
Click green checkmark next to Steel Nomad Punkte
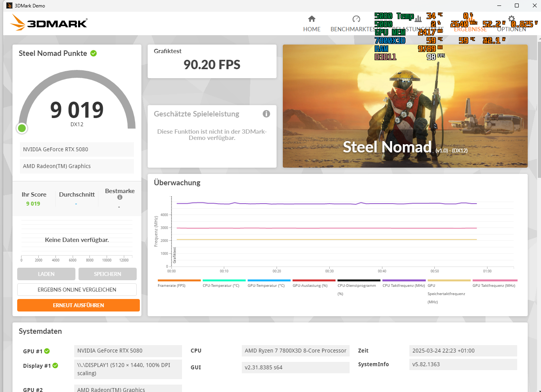click(x=94, y=53)
